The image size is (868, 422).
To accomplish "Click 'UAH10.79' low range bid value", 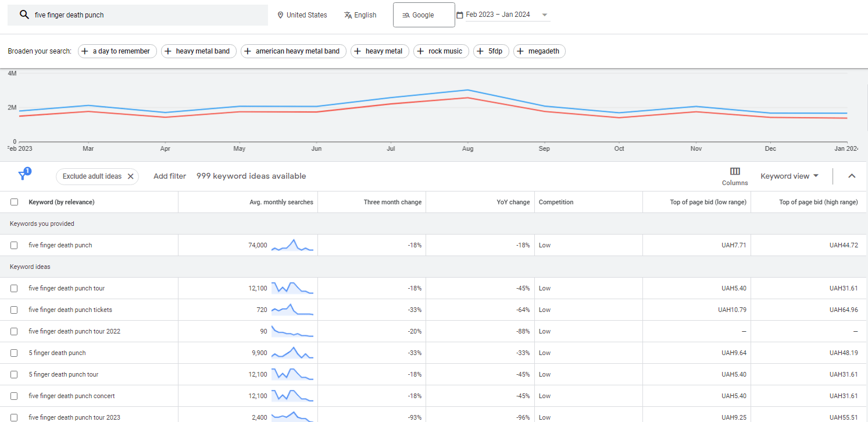I will [732, 310].
